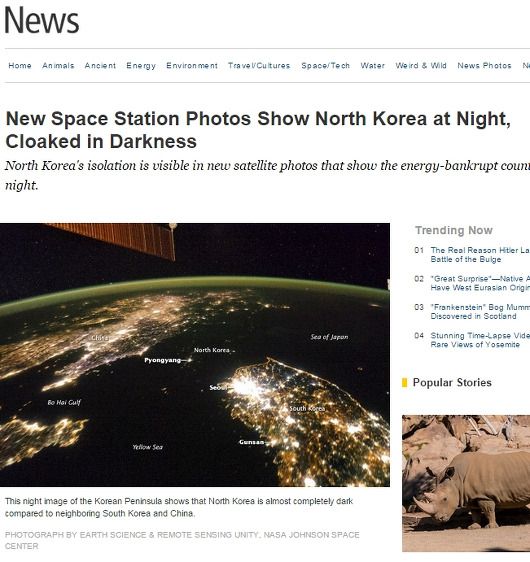Image resolution: width=530 pixels, height=562 pixels.
Task: Open the rhino photo in Popular Stories
Action: coord(466,483)
